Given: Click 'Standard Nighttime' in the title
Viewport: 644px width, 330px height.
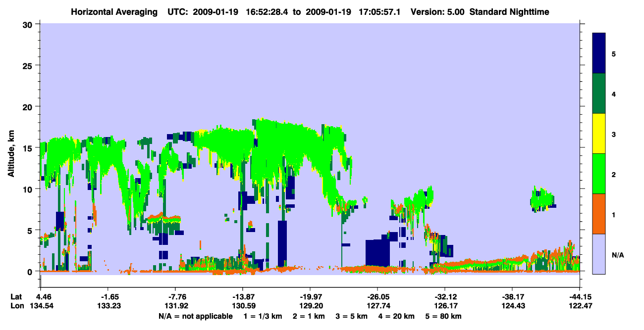Looking at the screenshot, I should click(x=509, y=12).
